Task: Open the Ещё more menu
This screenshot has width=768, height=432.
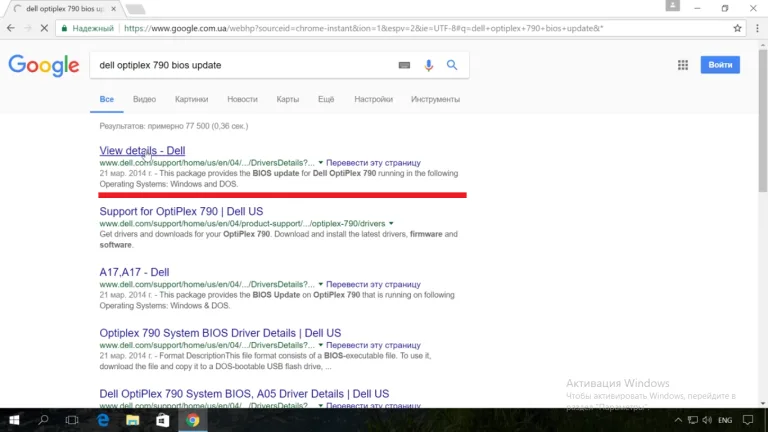Action: 326,99
